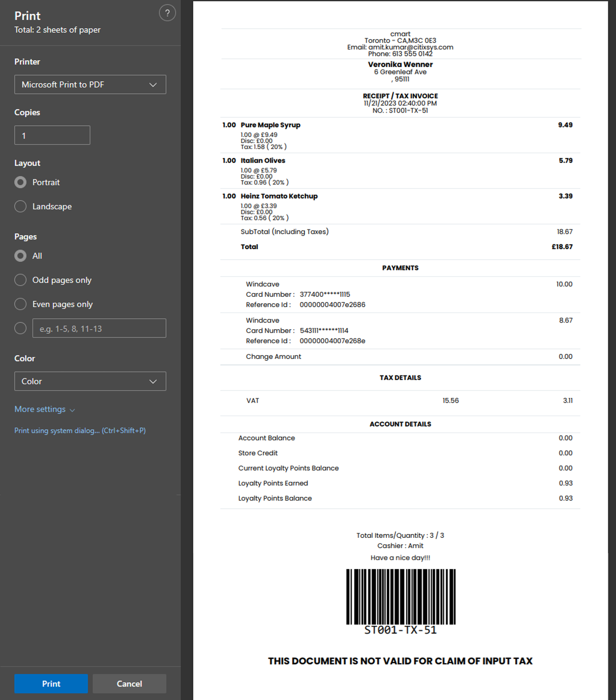Click the custom page range text box
The width and height of the screenshot is (616, 700).
(99, 328)
